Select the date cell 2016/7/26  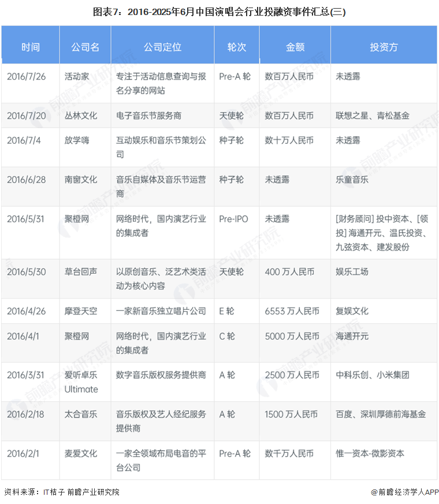pos(27,77)
